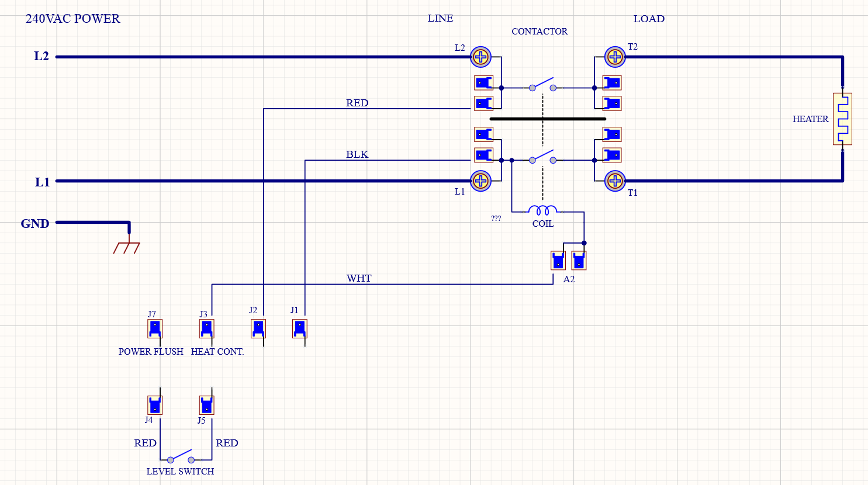Select the L2 line screw terminal
The height and width of the screenshot is (485, 868).
[x=480, y=57]
